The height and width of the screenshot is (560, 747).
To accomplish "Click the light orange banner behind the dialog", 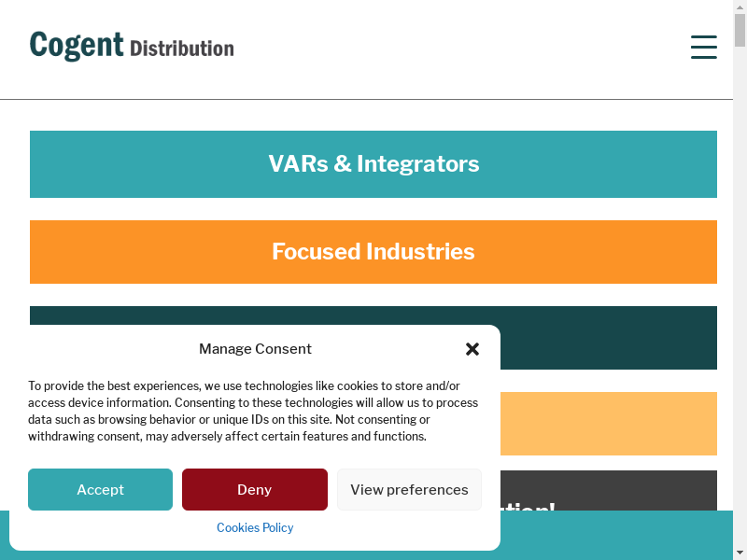I will coord(607,424).
